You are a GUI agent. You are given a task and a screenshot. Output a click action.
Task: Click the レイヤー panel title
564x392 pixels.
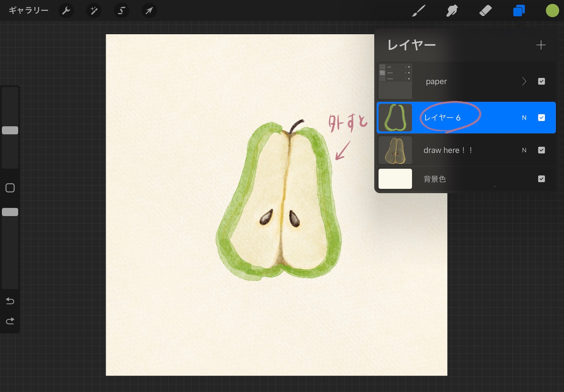411,45
